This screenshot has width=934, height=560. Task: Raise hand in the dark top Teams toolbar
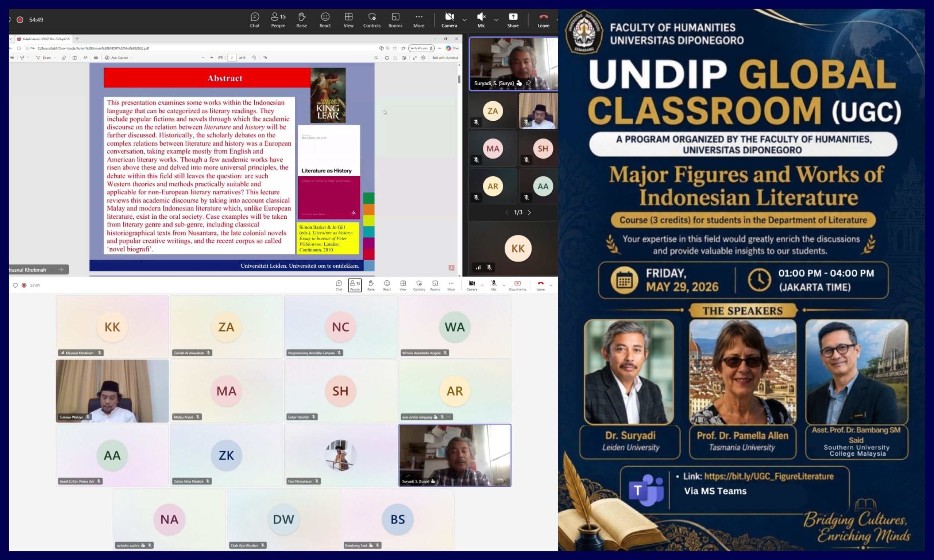click(x=301, y=20)
